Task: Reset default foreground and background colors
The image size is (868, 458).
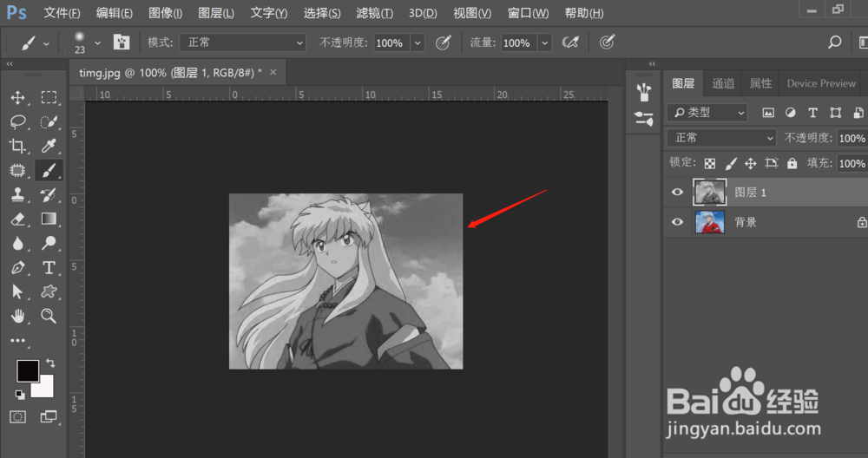Action: pyautogui.click(x=20, y=395)
